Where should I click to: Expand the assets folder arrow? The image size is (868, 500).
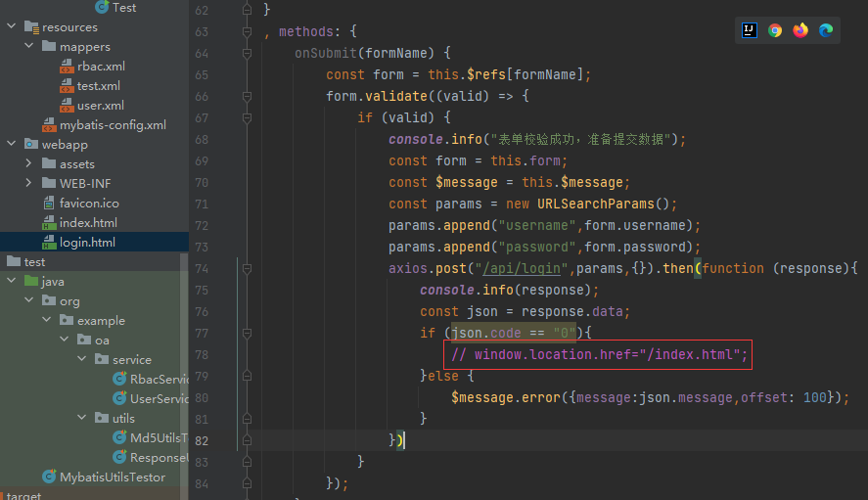29,164
